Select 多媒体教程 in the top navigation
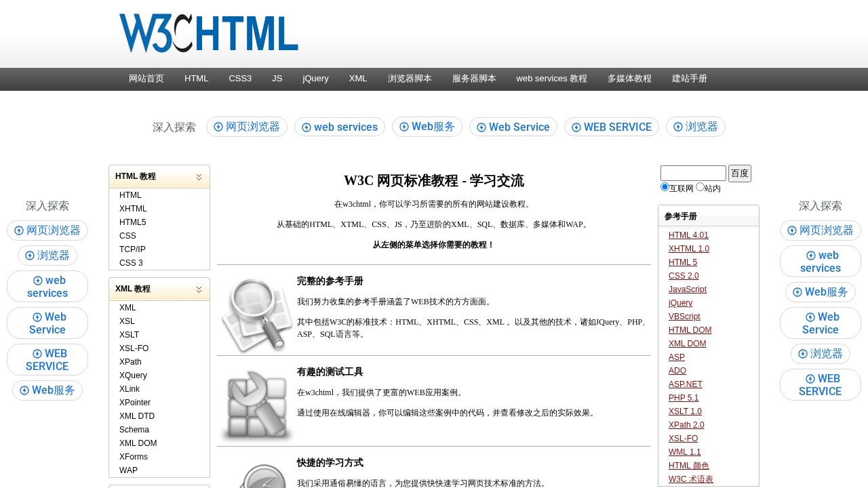The width and height of the screenshot is (868, 488). point(629,79)
